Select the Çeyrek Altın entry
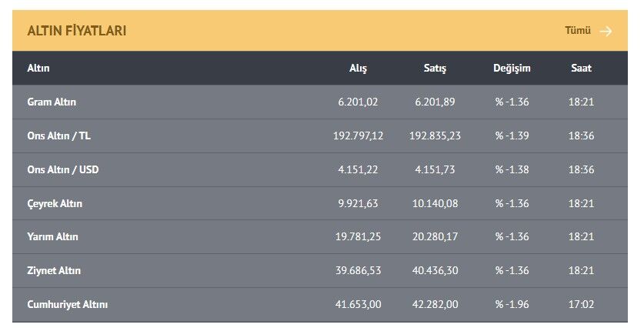This screenshot has width=644, height=328. point(320,203)
